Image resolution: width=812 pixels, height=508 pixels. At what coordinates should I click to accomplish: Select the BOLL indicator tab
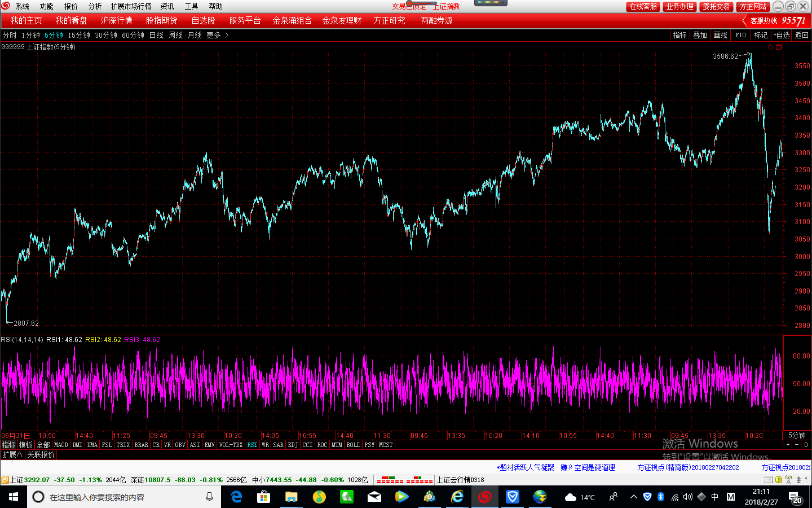pyautogui.click(x=354, y=445)
